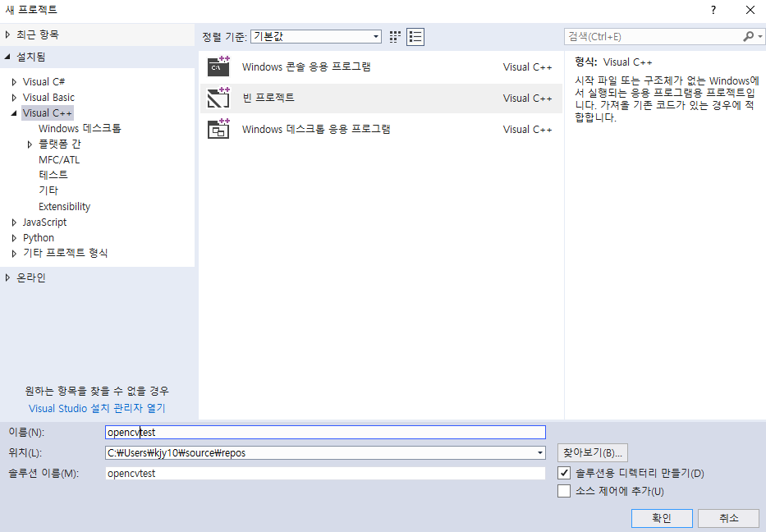Screen dimensions: 766x532
Task: Open search options dropdown arrow
Action: [x=760, y=37]
